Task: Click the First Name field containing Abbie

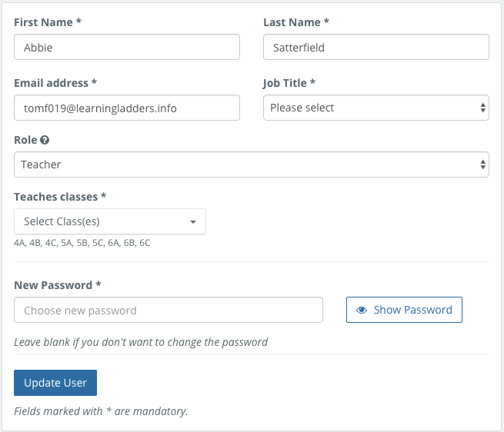Action: click(x=127, y=47)
